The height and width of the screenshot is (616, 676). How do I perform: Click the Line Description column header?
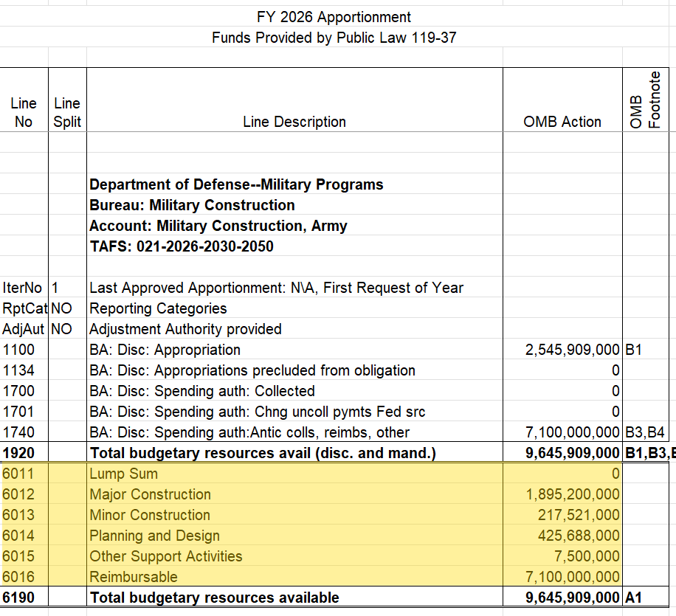294,122
